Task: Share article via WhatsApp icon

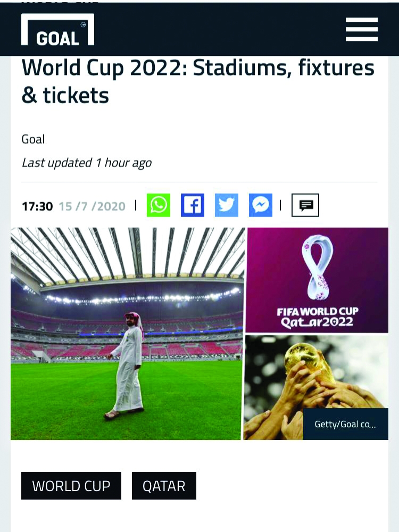Action: (x=159, y=205)
